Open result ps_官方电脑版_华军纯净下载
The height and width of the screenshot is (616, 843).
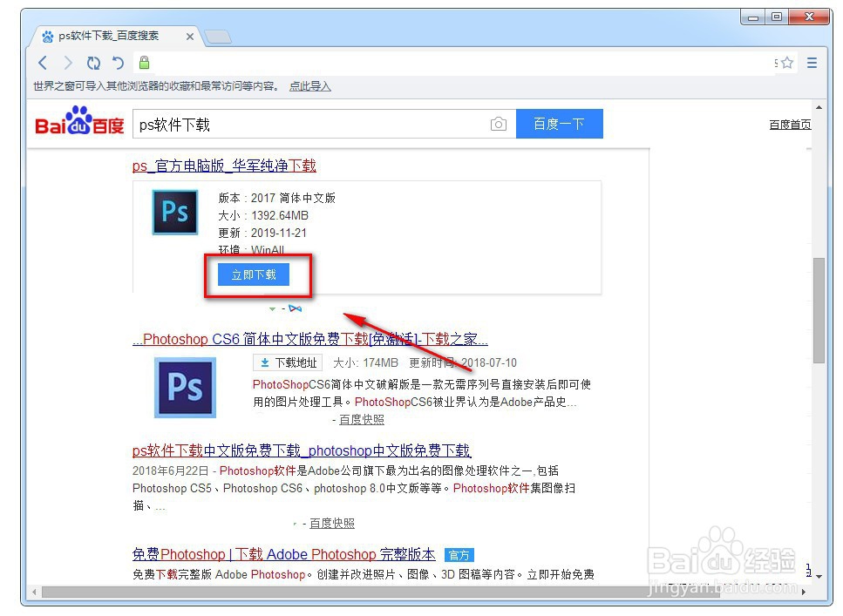click(224, 166)
